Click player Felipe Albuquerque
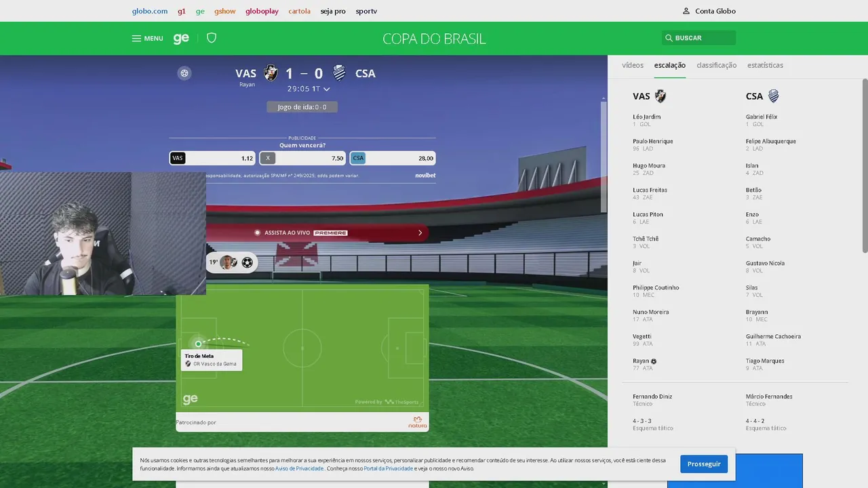 (771, 141)
